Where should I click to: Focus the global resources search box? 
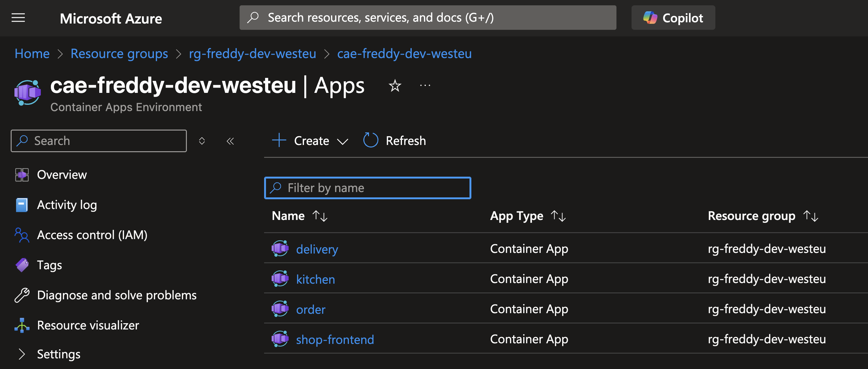pyautogui.click(x=428, y=18)
